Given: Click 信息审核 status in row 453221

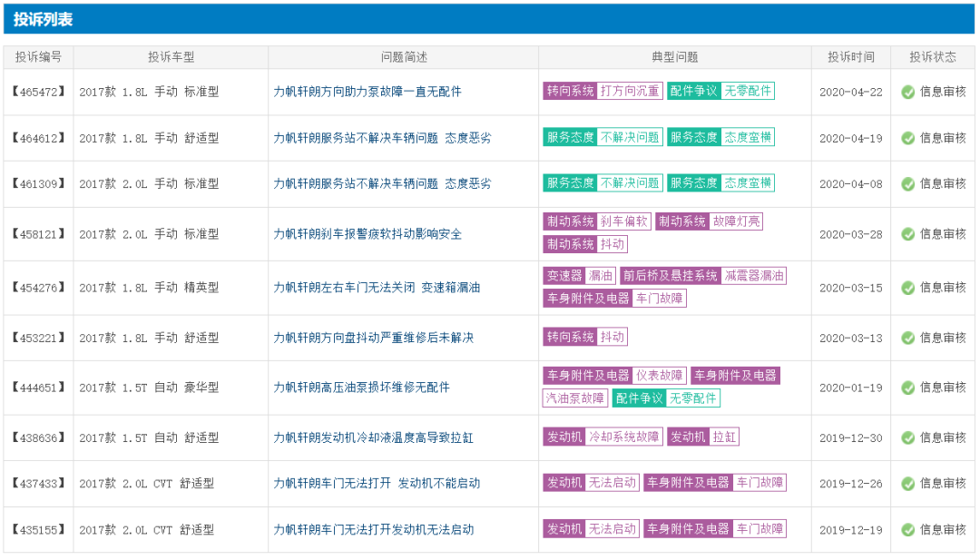Looking at the screenshot, I should coord(943,338).
